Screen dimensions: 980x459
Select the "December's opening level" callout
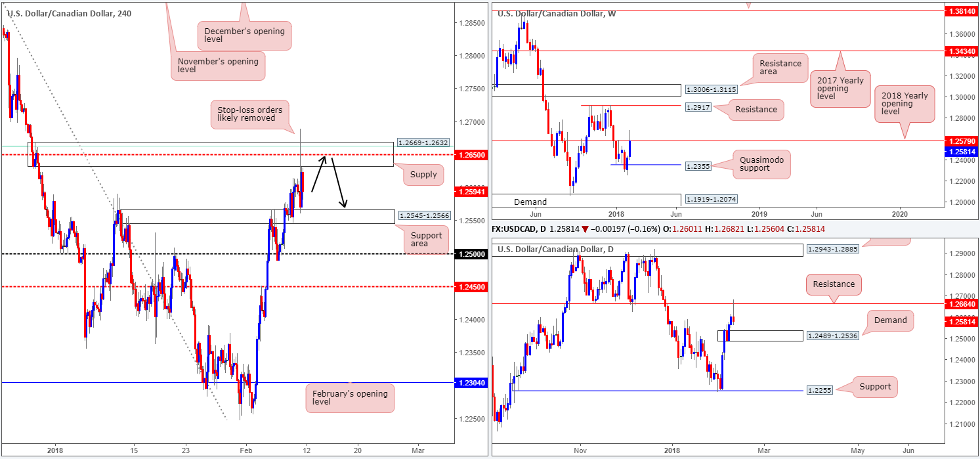(x=244, y=35)
